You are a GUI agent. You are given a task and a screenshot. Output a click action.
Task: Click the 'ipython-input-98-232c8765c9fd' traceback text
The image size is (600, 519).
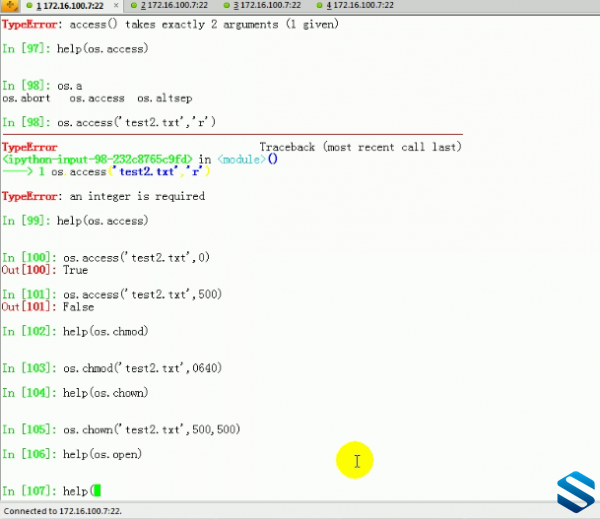[97, 159]
